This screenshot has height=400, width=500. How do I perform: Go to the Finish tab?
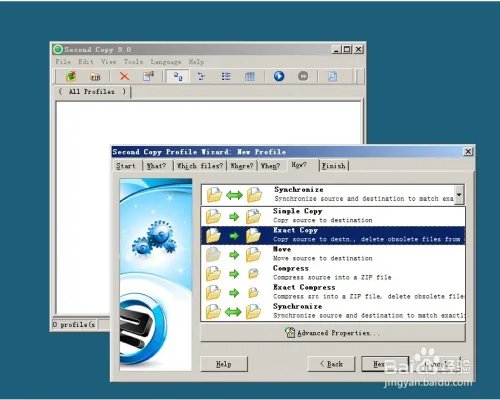pyautogui.click(x=333, y=166)
